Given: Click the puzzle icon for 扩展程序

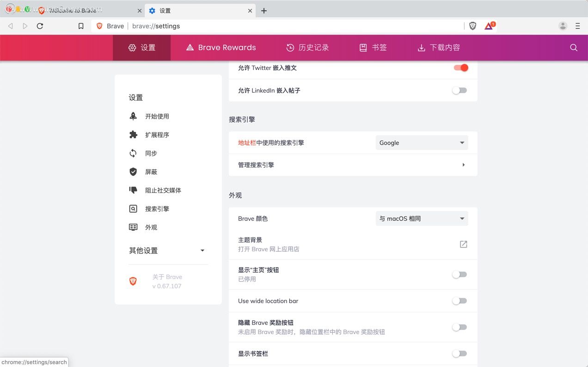Looking at the screenshot, I should 133,135.
